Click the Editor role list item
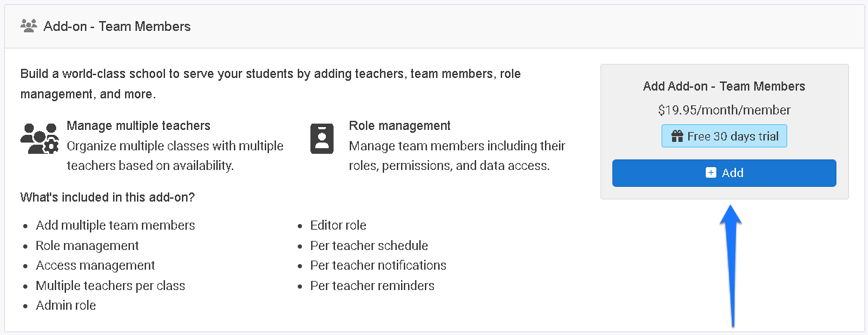868x335 pixels. [x=338, y=225]
